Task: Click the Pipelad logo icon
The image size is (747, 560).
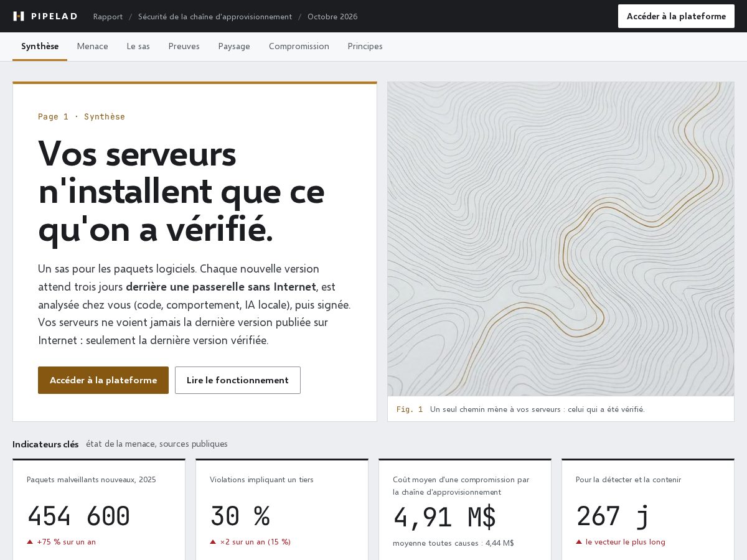Action: point(19,16)
